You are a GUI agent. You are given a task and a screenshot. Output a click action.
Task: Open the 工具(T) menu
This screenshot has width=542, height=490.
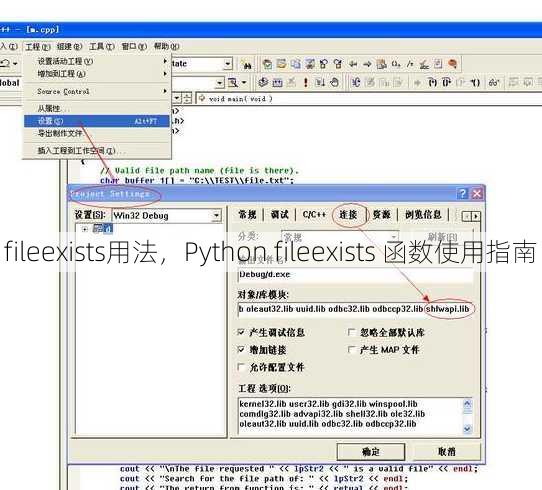pos(102,46)
